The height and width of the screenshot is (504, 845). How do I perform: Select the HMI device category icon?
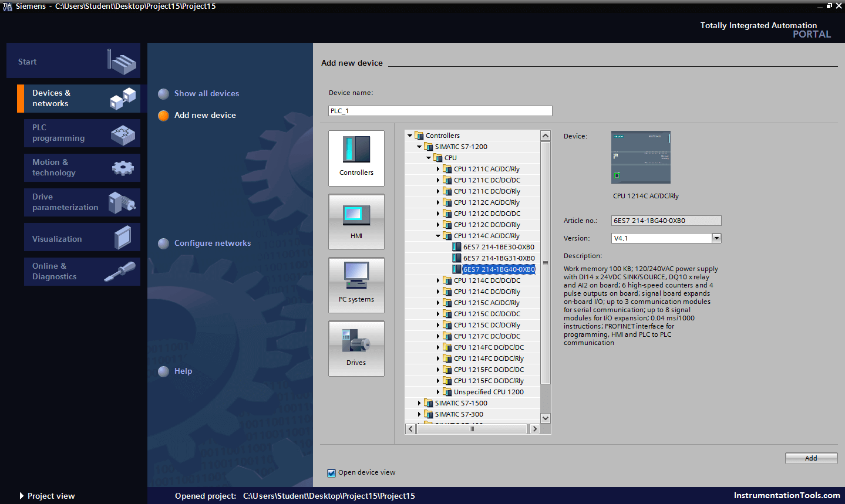pyautogui.click(x=356, y=221)
